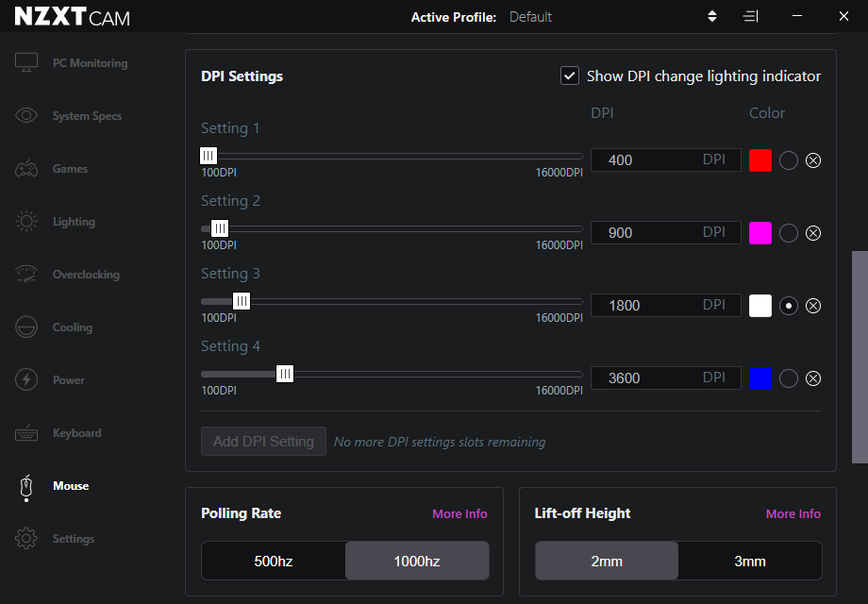Open the Polling Rate More Info link
The image size is (868, 604).
[x=459, y=513]
